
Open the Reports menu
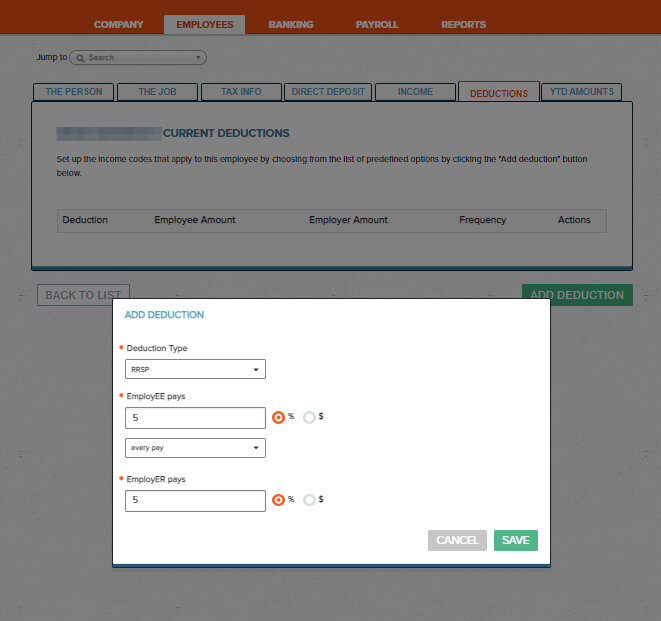pos(463,24)
